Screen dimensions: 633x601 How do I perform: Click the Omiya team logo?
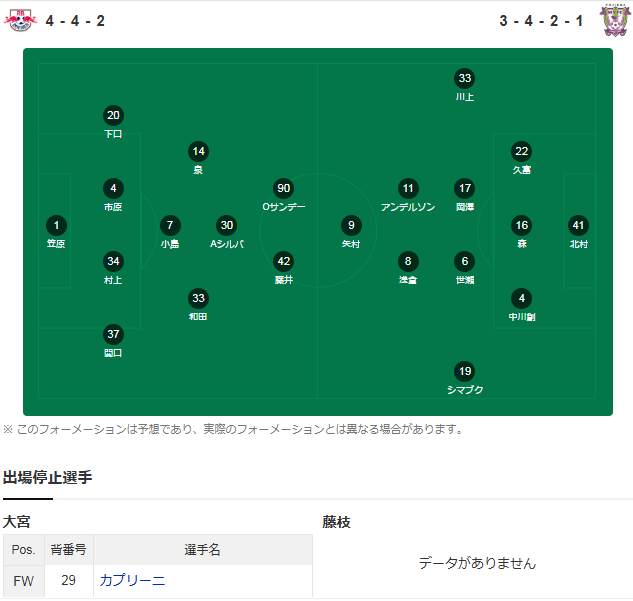[x=20, y=20]
